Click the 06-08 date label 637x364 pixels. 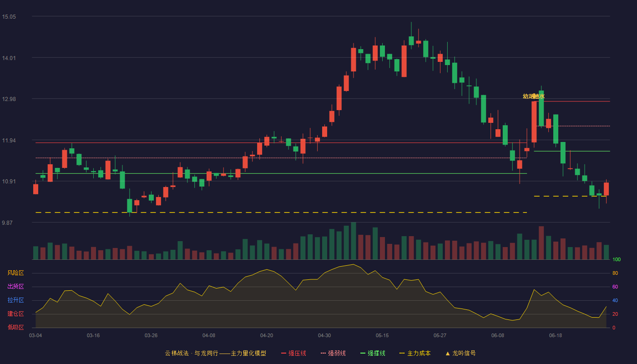498,335
